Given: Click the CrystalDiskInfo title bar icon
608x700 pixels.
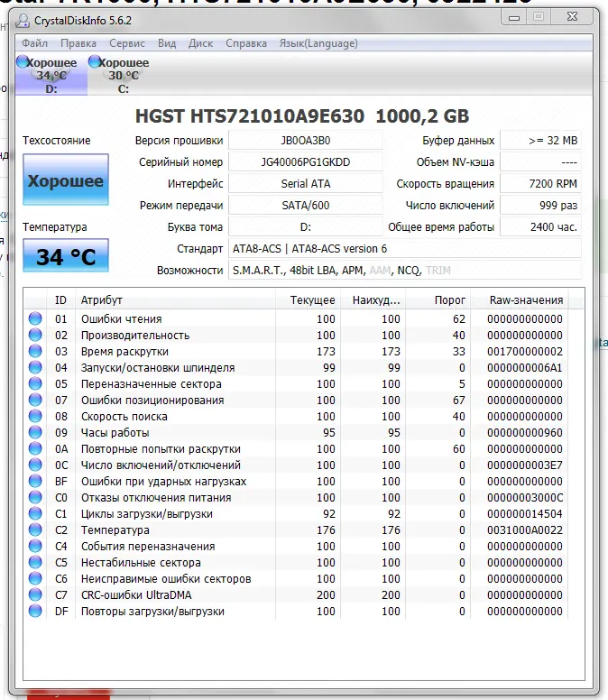Looking at the screenshot, I should coord(22,21).
